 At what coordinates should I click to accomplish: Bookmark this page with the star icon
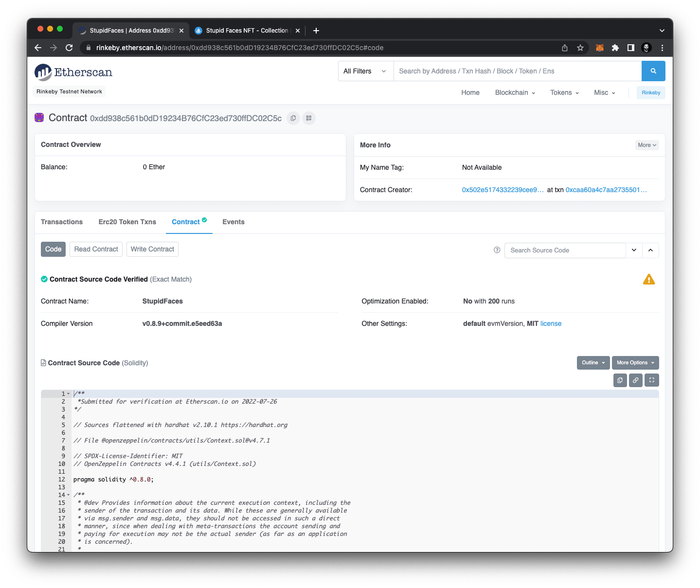click(580, 48)
